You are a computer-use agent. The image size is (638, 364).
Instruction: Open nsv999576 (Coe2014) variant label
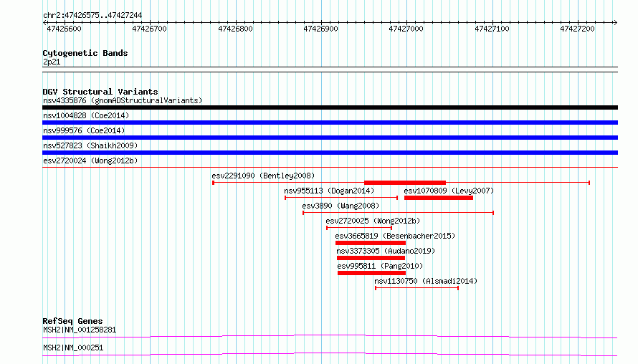point(84,130)
